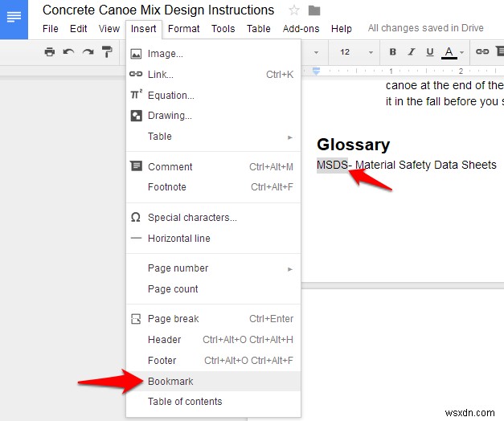Star the document title

click(293, 10)
